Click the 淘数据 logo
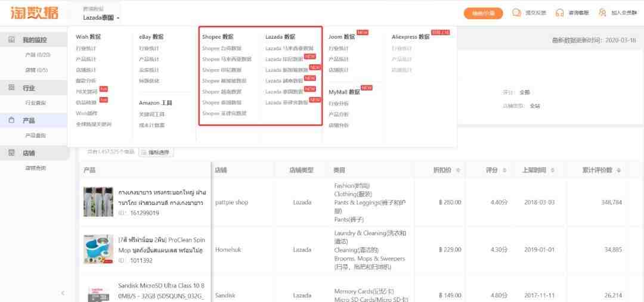 click(34, 13)
